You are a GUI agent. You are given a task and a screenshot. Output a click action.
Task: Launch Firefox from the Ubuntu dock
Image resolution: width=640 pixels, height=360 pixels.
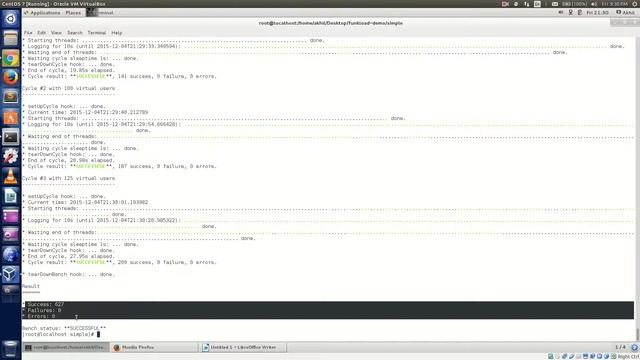[11, 78]
